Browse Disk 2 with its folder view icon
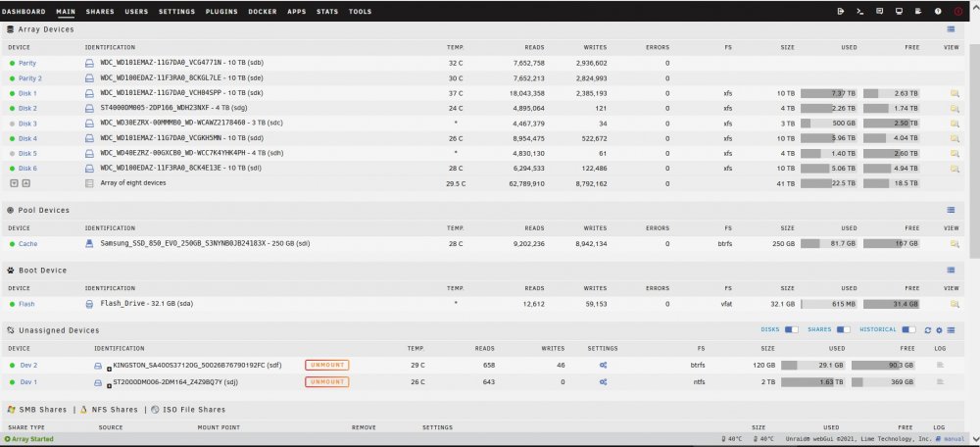980x447 pixels. [x=955, y=108]
